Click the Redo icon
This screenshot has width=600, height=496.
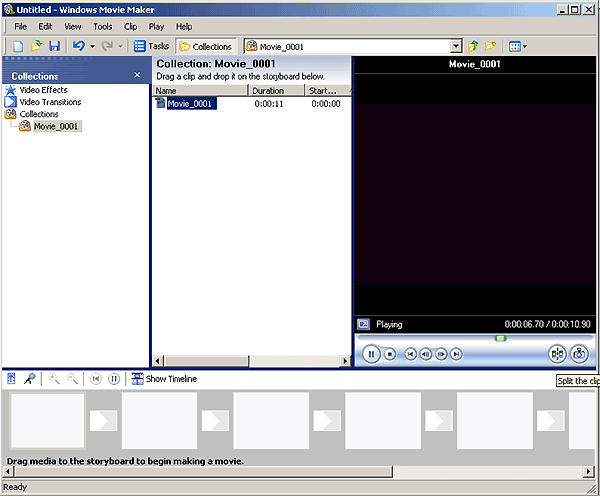tap(107, 46)
